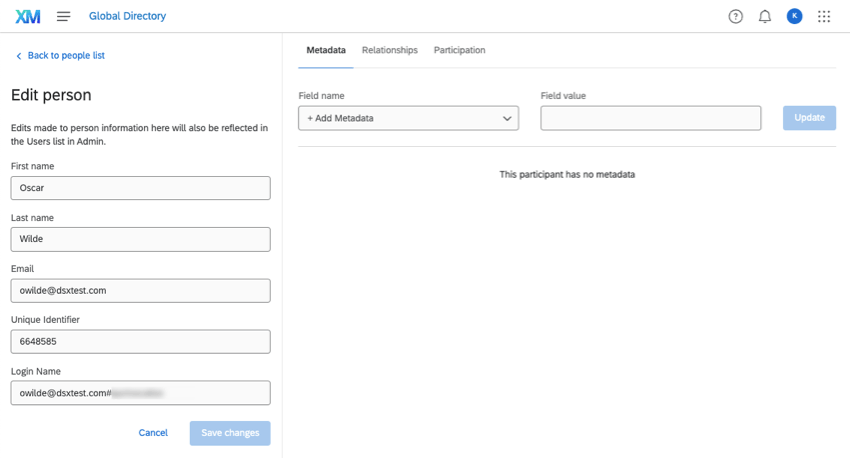Open the app switcher grid icon

coord(824,16)
